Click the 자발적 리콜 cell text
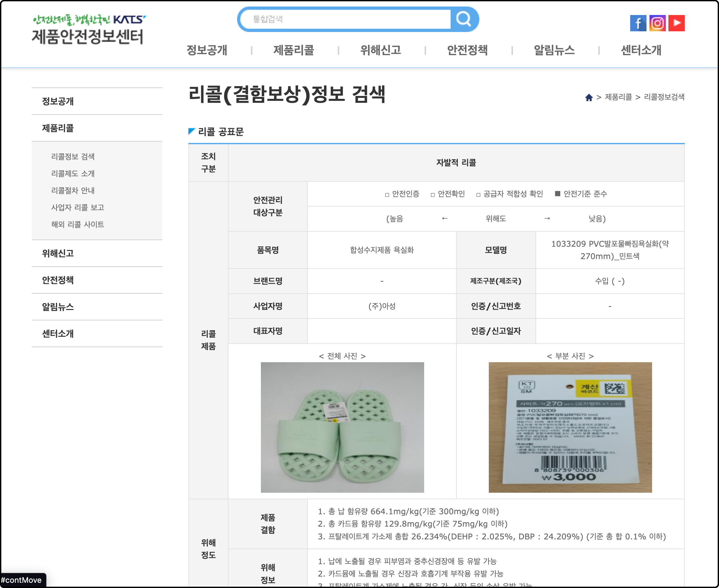Viewport: 719px width, 588px height. [x=456, y=162]
